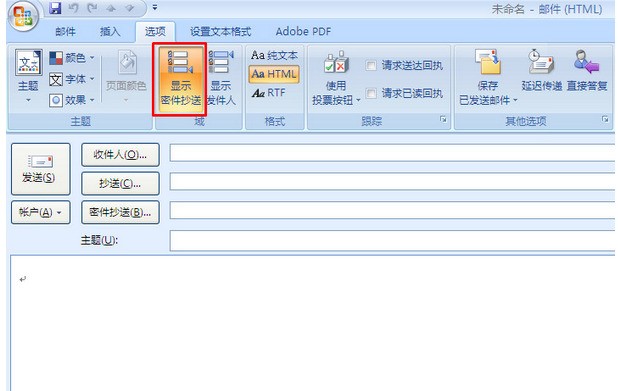Click the 收件人(O)... button
618x391 pixels.
pyautogui.click(x=120, y=155)
